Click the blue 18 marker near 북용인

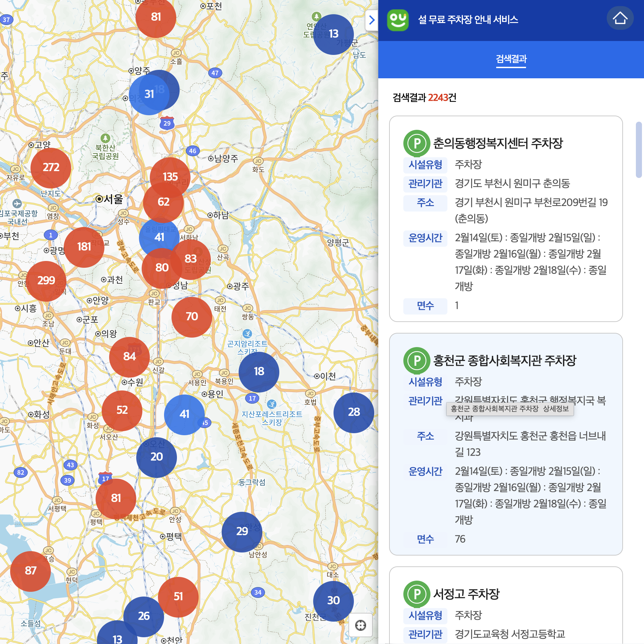(x=259, y=372)
